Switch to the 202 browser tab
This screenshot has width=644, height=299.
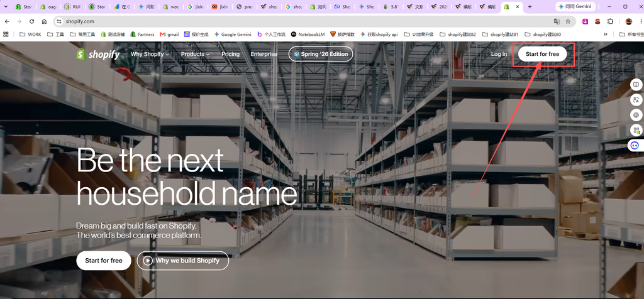pyautogui.click(x=439, y=6)
